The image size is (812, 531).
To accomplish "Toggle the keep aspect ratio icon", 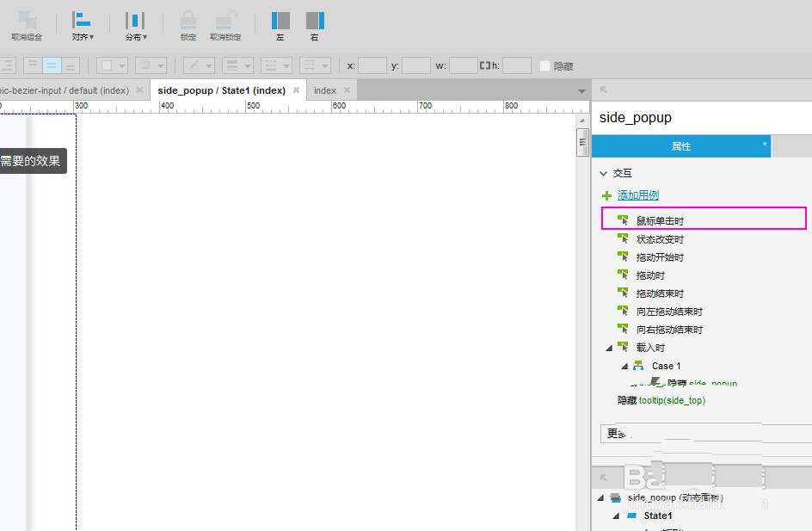I will [x=485, y=65].
